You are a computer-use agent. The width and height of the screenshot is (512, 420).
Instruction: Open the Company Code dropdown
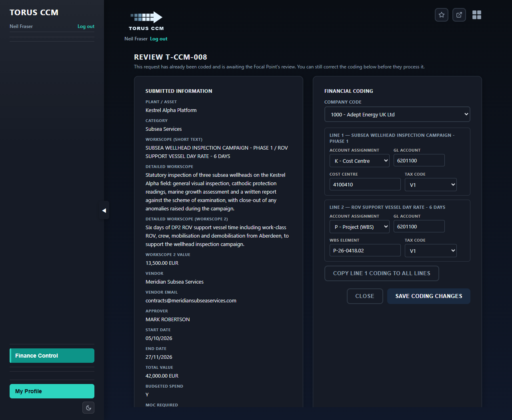point(397,114)
